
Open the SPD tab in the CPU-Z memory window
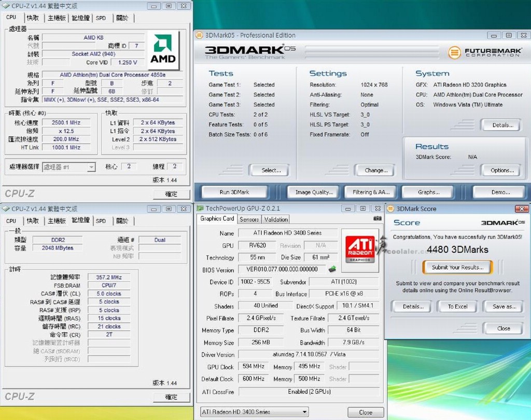[101, 221]
